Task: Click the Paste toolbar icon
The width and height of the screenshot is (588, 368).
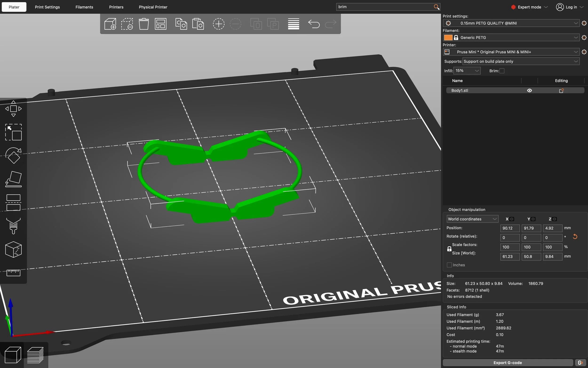Action: pyautogui.click(x=198, y=24)
